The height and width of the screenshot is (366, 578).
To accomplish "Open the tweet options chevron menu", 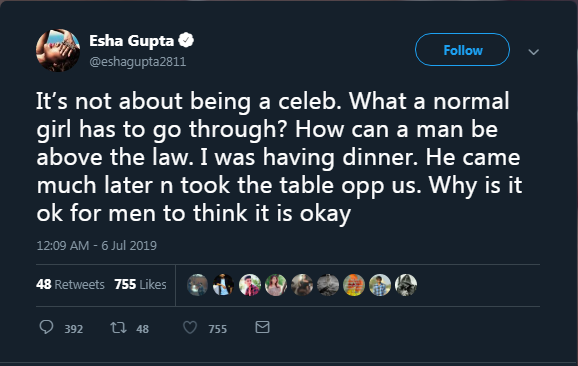I will (533, 52).
